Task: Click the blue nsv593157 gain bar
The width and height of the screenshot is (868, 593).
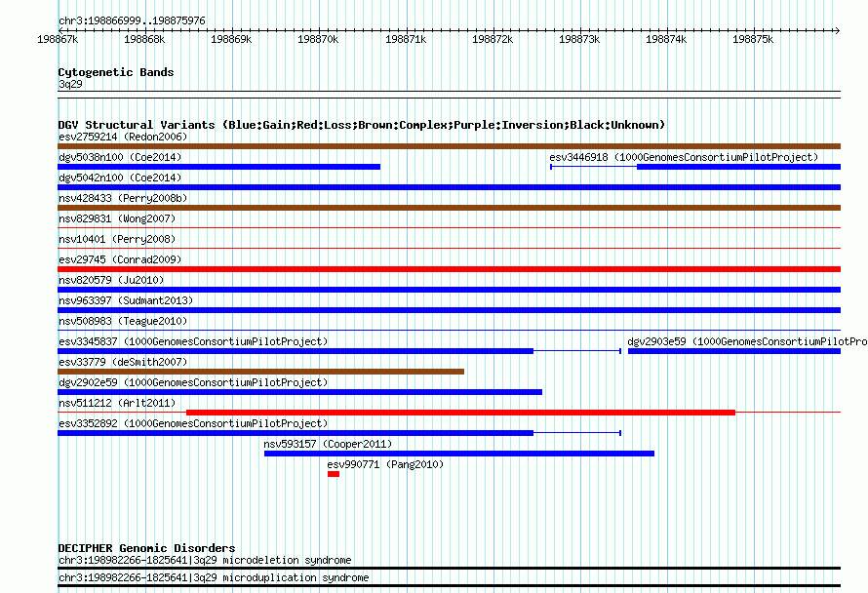Action: [x=459, y=454]
